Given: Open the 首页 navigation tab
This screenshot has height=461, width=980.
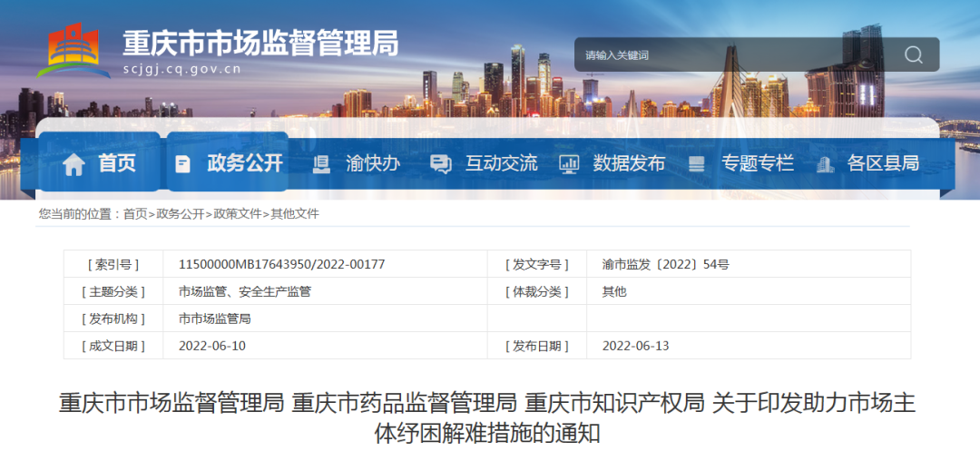Looking at the screenshot, I should 117,163.
